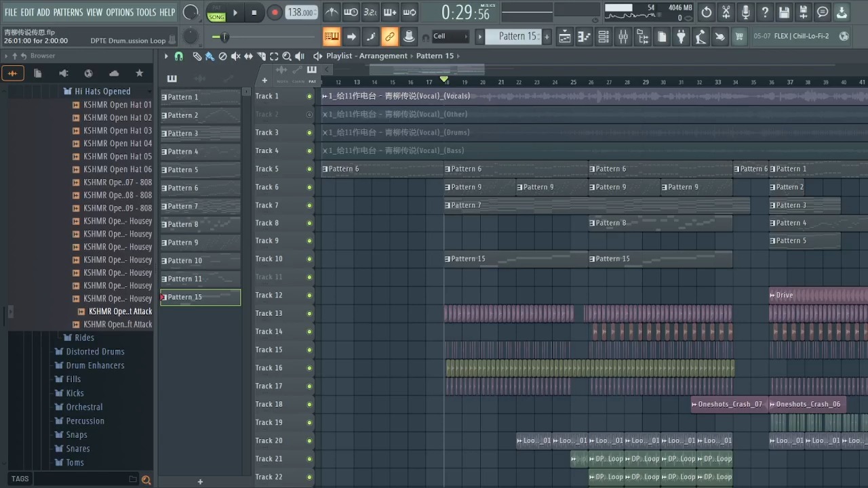Viewport: 868px width, 488px height.
Task: Open the content library shopping cart
Action: point(739,37)
